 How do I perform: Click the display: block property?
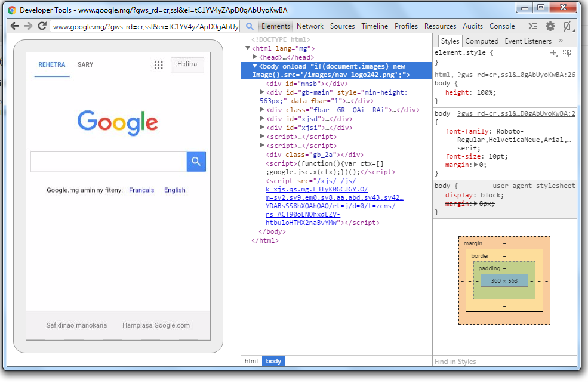475,195
